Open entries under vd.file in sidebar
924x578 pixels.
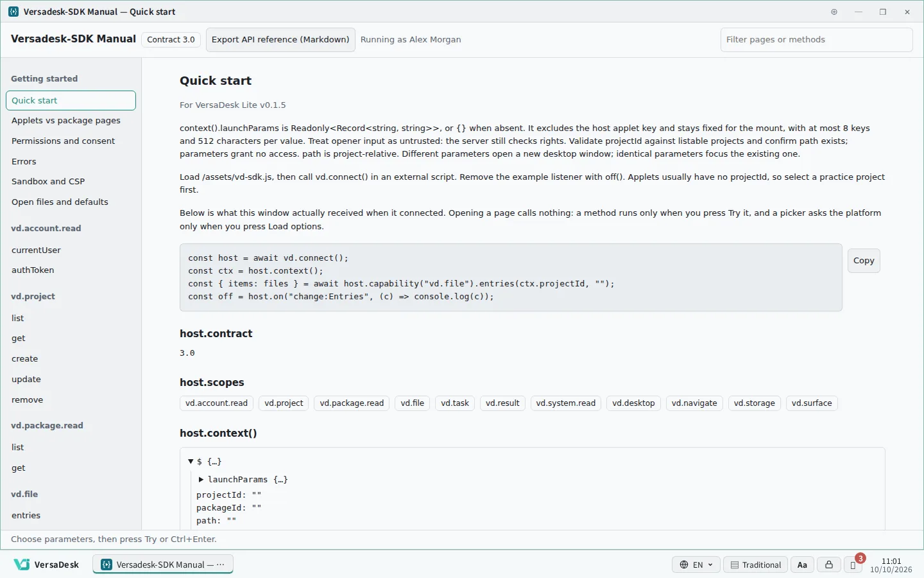tap(71, 516)
